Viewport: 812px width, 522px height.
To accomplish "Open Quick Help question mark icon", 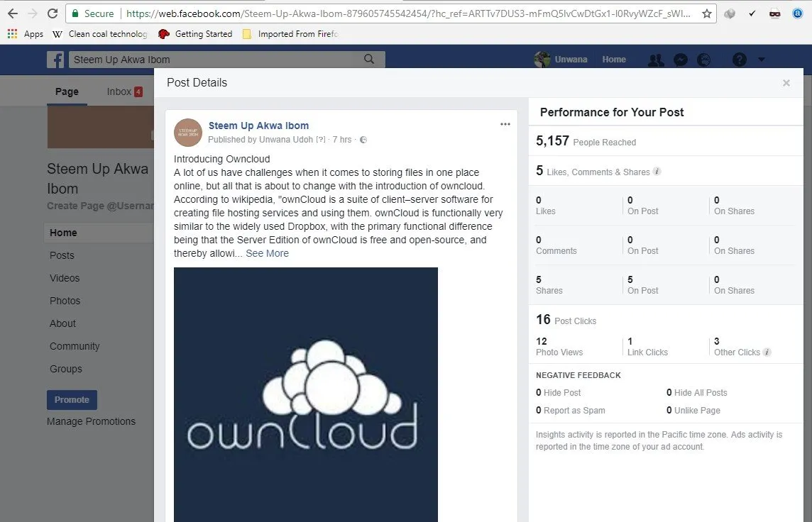I will (x=740, y=60).
